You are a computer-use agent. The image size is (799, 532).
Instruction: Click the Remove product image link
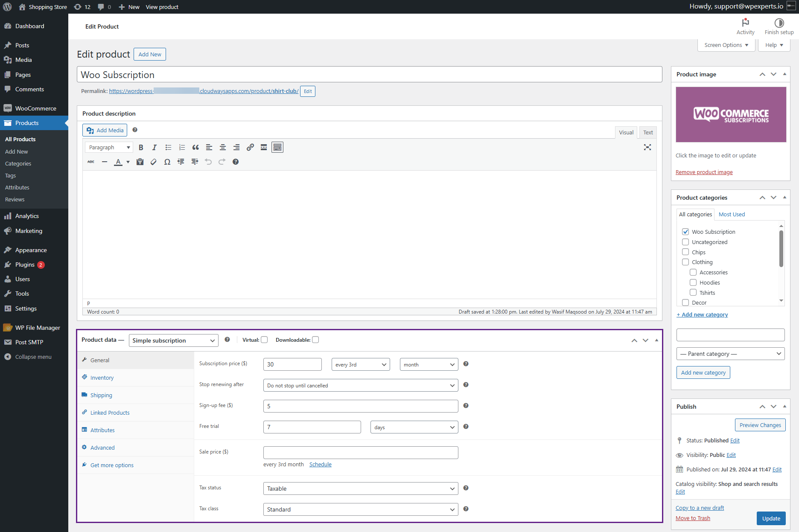tap(704, 172)
